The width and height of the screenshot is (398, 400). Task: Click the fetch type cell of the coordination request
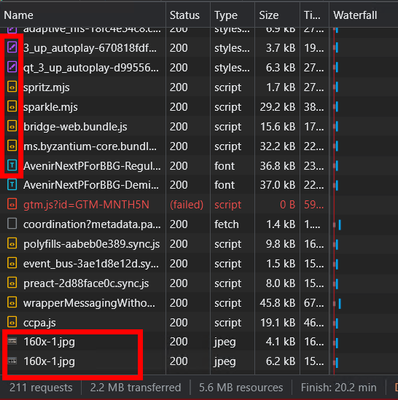(226, 224)
